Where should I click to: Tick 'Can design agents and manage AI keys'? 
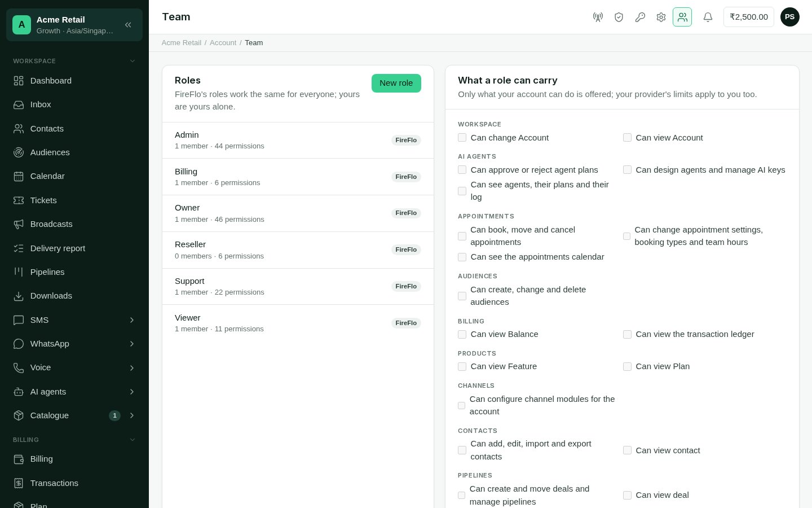point(627,170)
